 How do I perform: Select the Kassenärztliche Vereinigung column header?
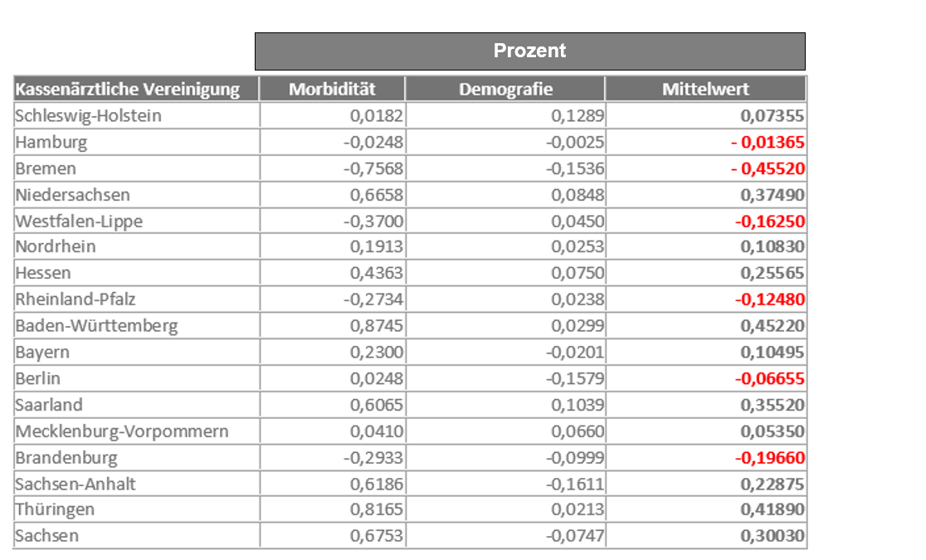coord(128,90)
